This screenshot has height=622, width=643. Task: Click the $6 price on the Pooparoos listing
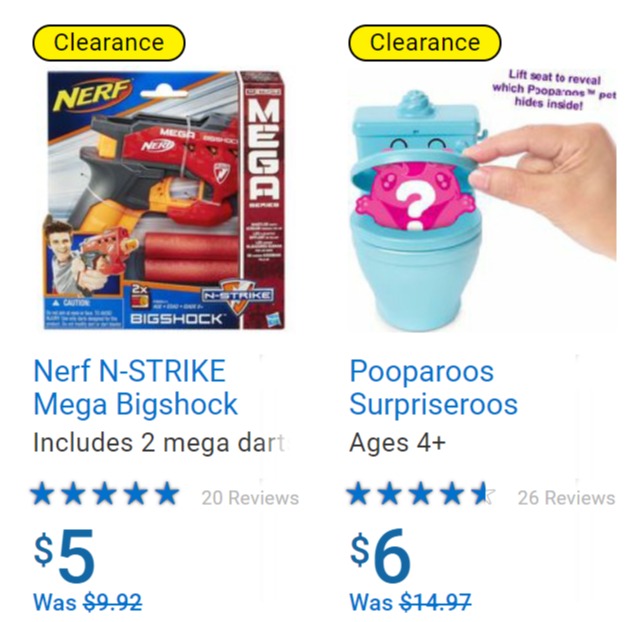(x=380, y=555)
